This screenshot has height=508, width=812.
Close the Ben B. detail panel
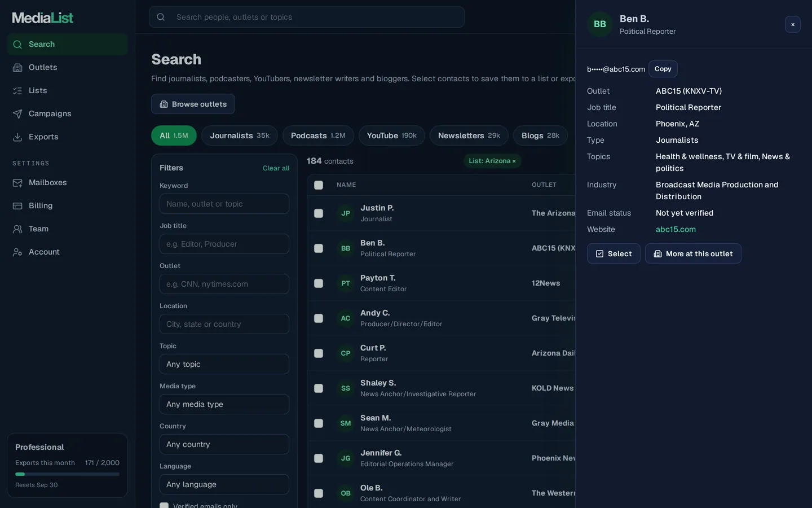tap(793, 24)
